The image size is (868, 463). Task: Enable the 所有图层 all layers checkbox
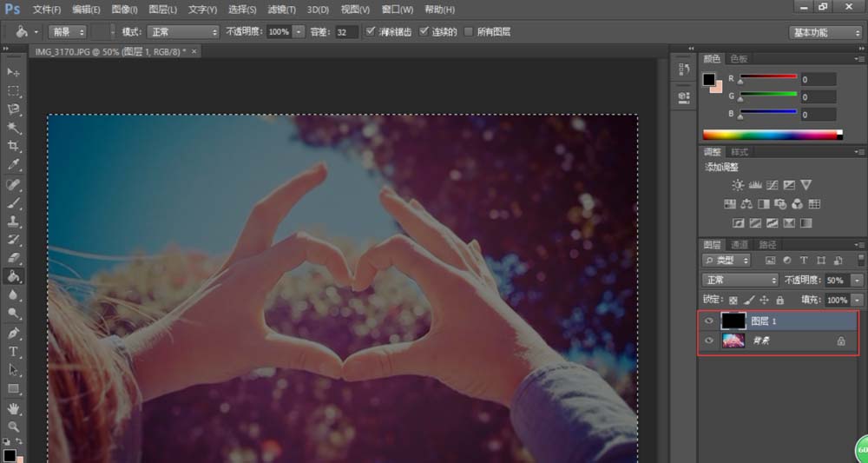pos(470,31)
